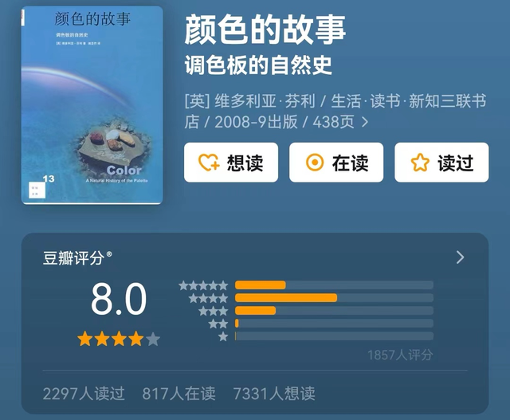Select the four-star rating bar
510x420 pixels.
coord(334,298)
